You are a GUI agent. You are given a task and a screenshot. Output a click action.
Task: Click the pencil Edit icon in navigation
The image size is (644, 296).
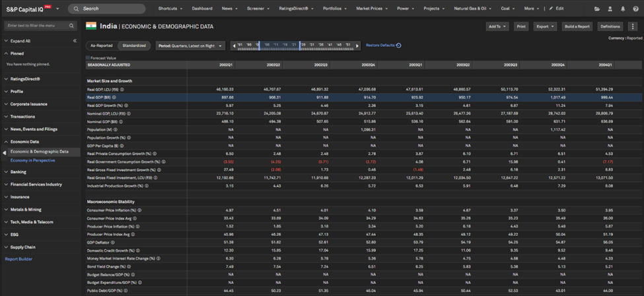point(551,8)
